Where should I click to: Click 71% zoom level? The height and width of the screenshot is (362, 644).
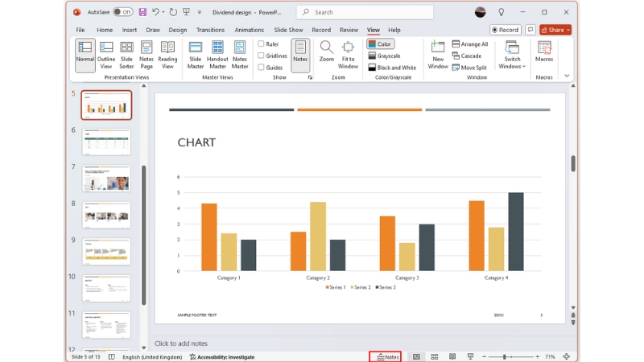(550, 356)
